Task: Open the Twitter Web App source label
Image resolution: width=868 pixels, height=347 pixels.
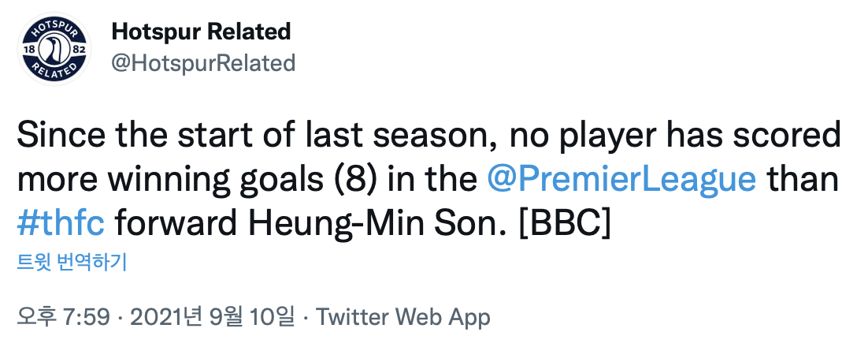Action: click(x=403, y=318)
